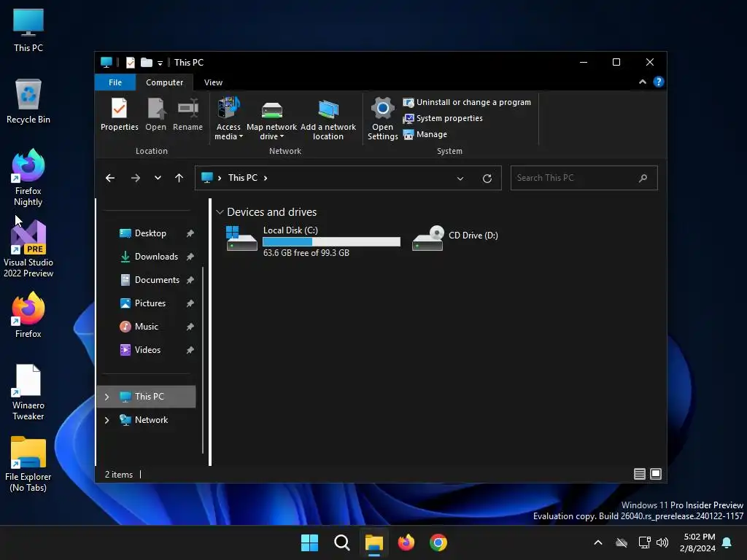Viewport: 747px width, 560px height.
Task: Click the Rename ribbon icon
Action: (x=187, y=114)
